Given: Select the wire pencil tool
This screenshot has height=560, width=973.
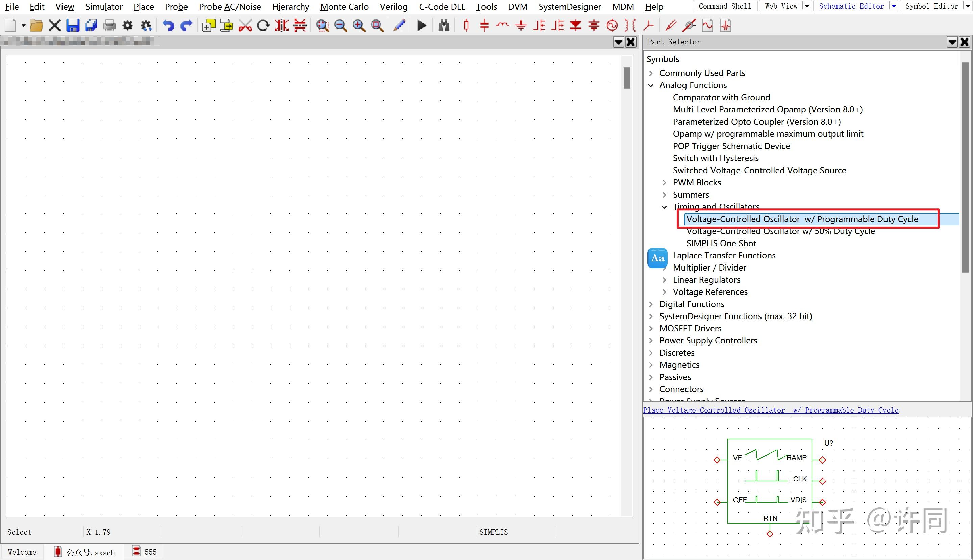Looking at the screenshot, I should click(x=400, y=26).
